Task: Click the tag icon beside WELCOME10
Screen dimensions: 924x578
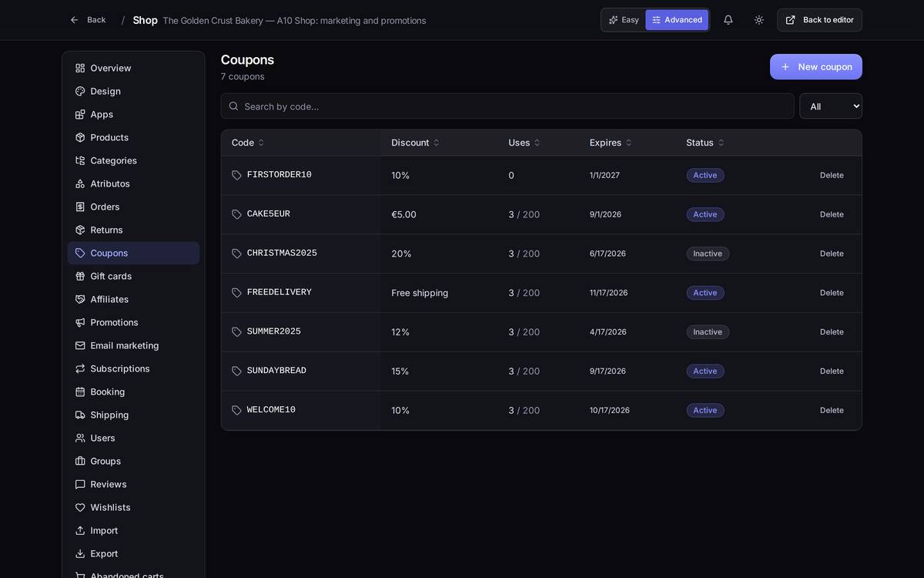Action: pos(237,411)
